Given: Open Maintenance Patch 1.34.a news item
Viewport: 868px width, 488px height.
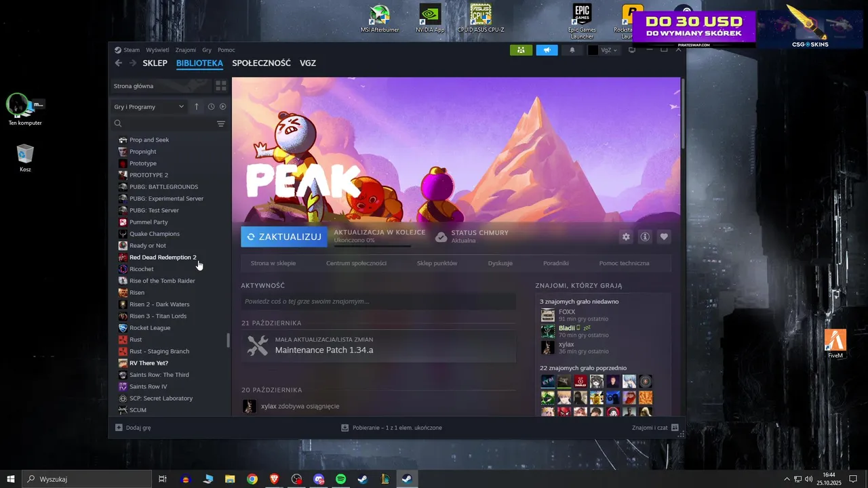Looking at the screenshot, I should click(378, 346).
